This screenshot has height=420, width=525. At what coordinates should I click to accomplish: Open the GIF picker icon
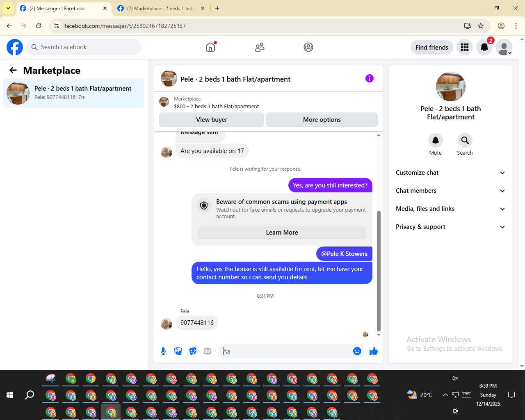click(x=208, y=351)
